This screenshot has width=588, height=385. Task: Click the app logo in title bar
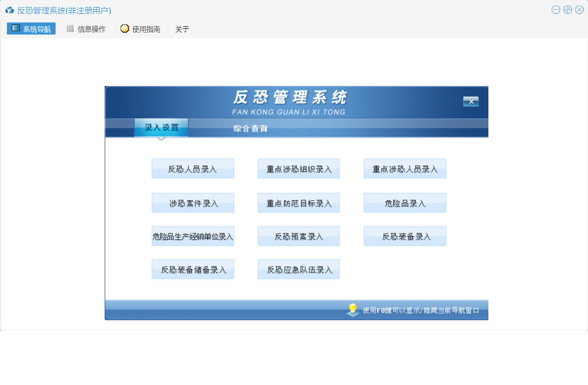click(9, 10)
